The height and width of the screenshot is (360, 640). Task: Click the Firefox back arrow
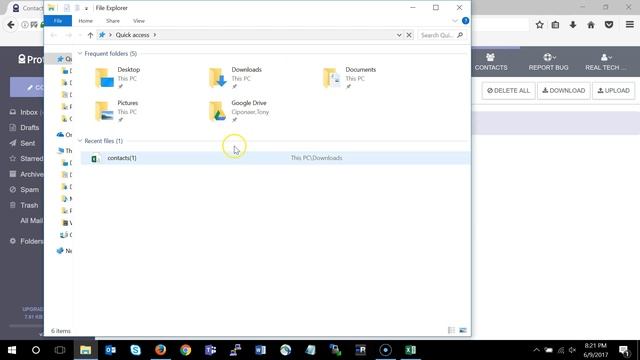click(11, 25)
